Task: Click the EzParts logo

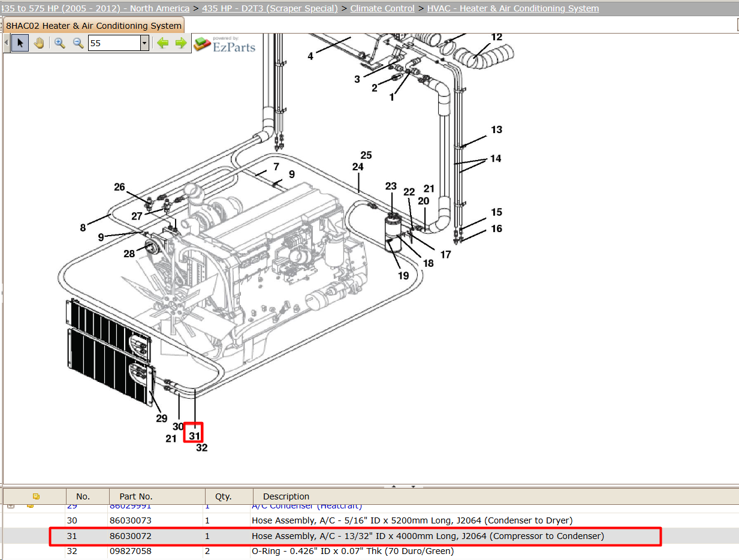Action: pyautogui.click(x=225, y=44)
